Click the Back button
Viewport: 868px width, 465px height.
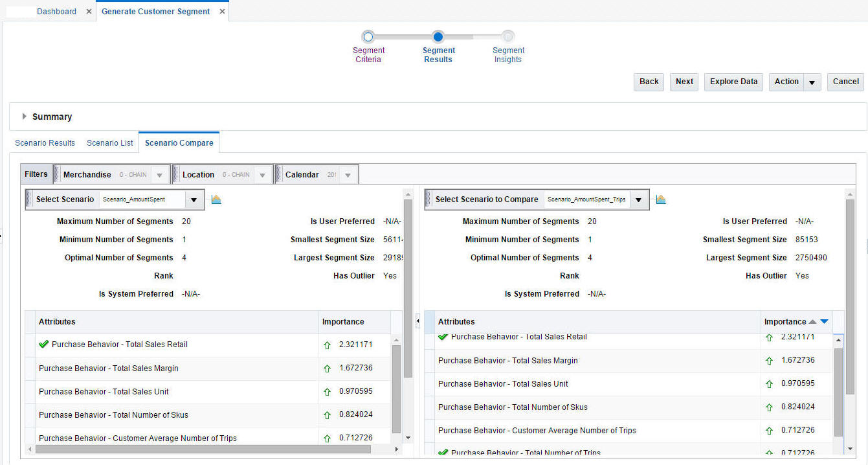[x=649, y=82]
